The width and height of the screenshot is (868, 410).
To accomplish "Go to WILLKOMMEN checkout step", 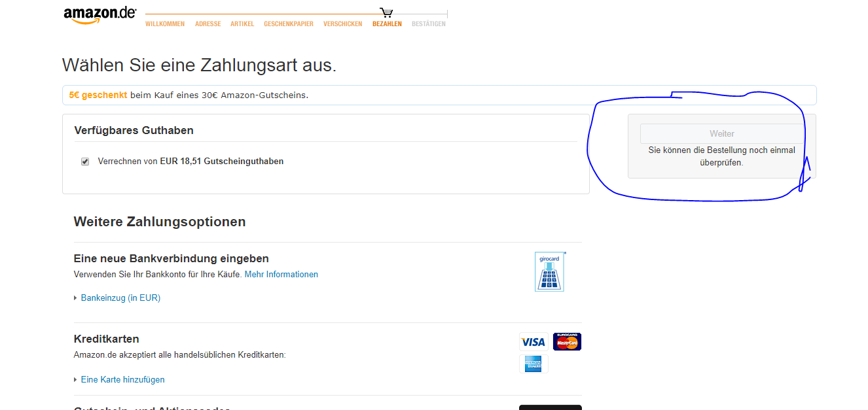I will 165,24.
